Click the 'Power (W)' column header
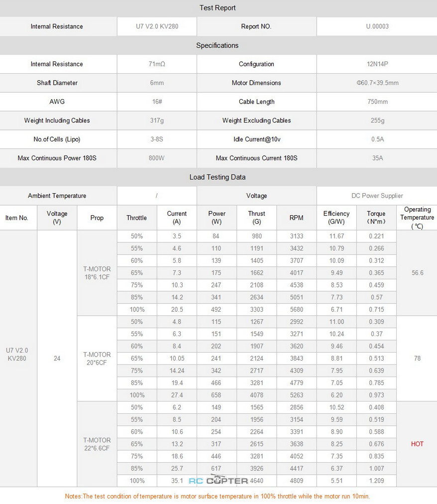This screenshot has height=504, width=437. (x=217, y=218)
